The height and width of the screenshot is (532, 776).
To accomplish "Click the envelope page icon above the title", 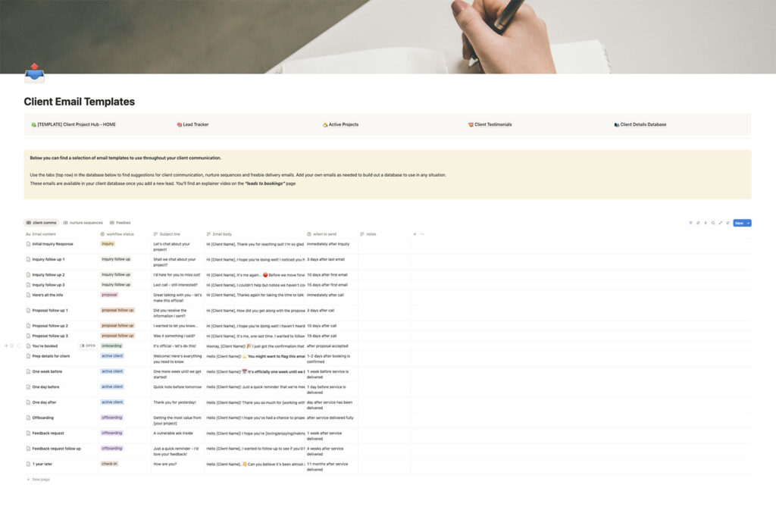I will pyautogui.click(x=33, y=74).
